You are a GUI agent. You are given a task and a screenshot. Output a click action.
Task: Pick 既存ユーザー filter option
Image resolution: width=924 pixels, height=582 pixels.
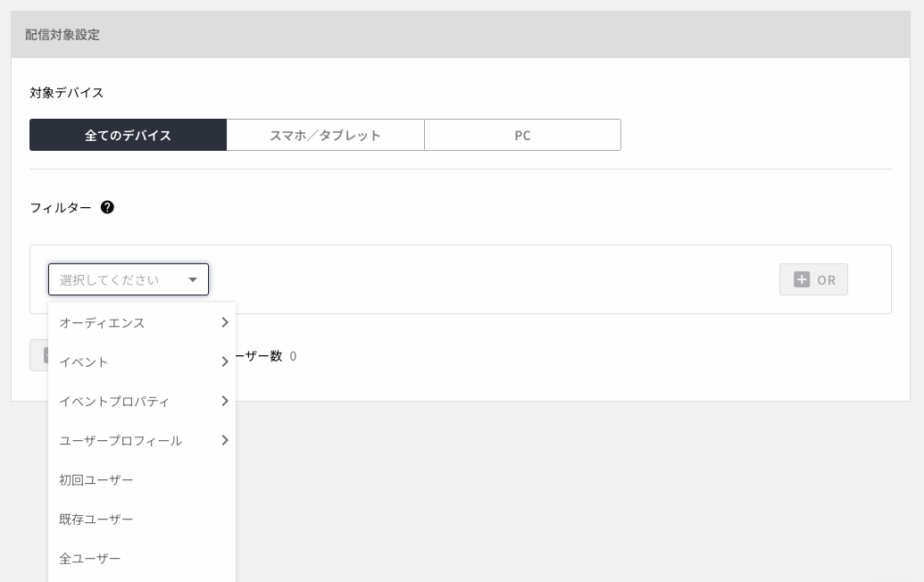pos(141,519)
